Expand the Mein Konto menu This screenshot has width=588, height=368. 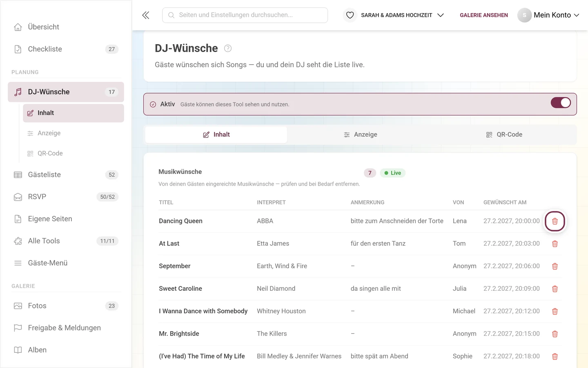[x=548, y=15]
